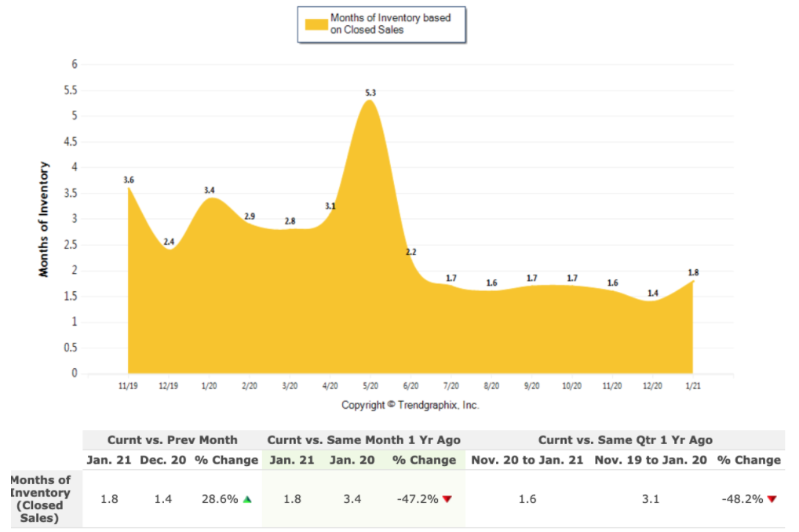Click the 2.2 data label on chart
Screen dimensions: 799x532
[410, 252]
